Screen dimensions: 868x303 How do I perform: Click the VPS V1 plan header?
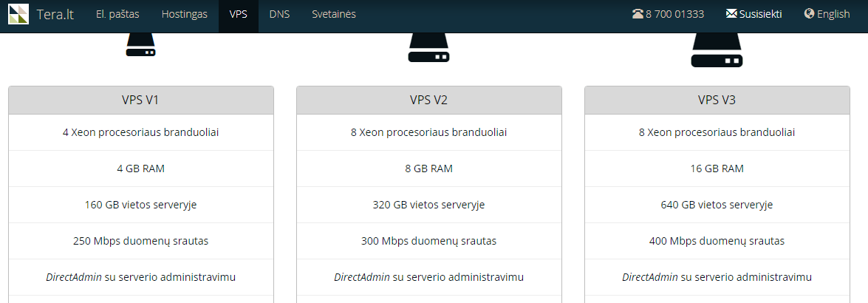[x=141, y=101]
